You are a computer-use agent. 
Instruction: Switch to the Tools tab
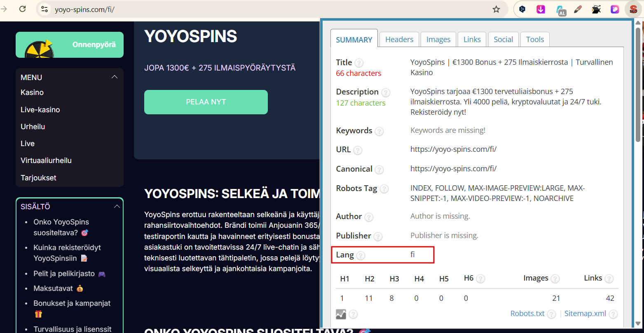535,39
